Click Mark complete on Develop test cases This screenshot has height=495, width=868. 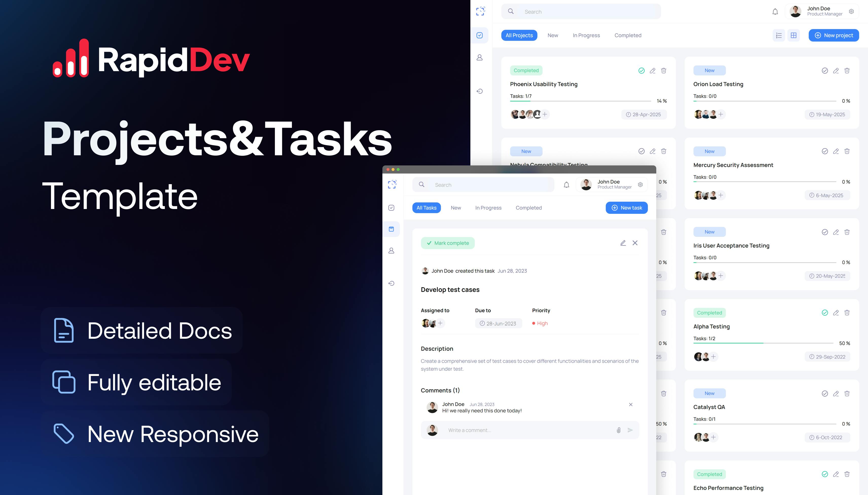coord(448,243)
